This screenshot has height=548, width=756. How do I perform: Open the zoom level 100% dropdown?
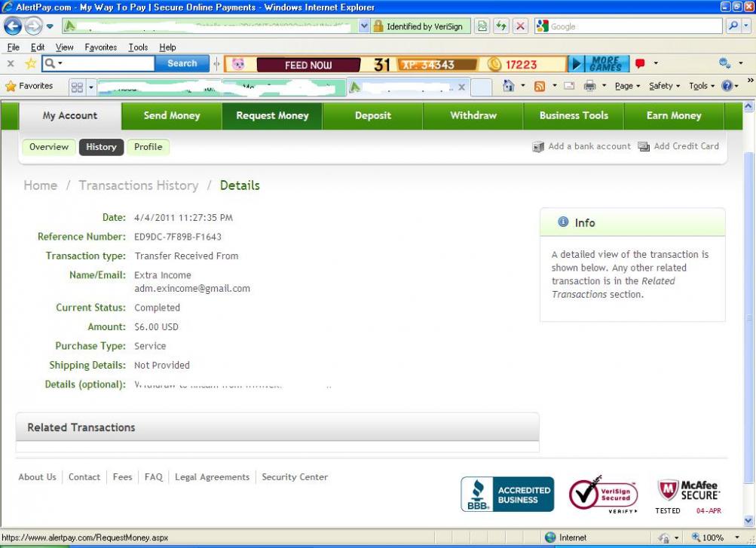pyautogui.click(x=737, y=537)
